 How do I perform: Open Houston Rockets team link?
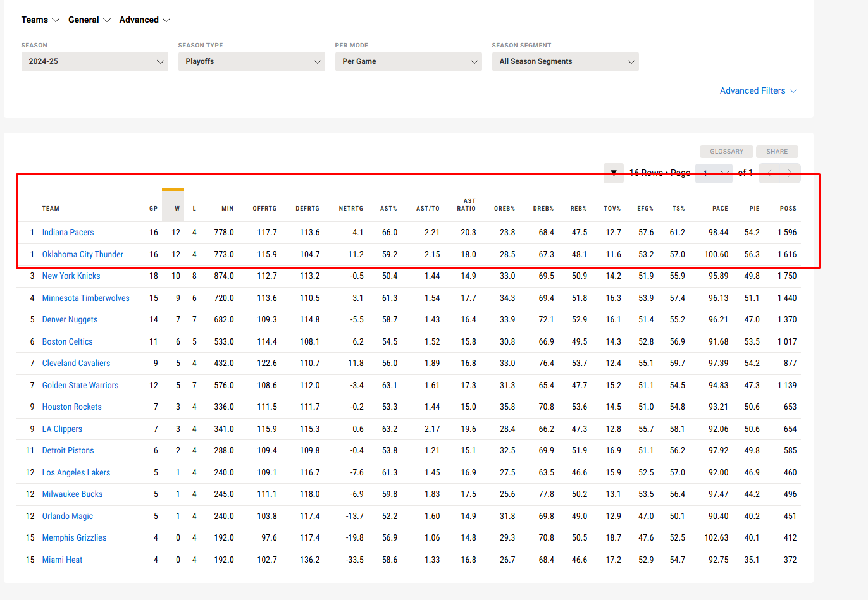(x=71, y=407)
